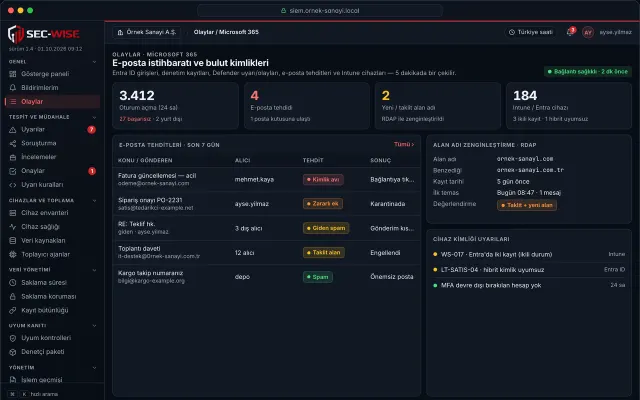Select the RE: Teklif hk. row
640x400 pixels.
pyautogui.click(x=267, y=228)
